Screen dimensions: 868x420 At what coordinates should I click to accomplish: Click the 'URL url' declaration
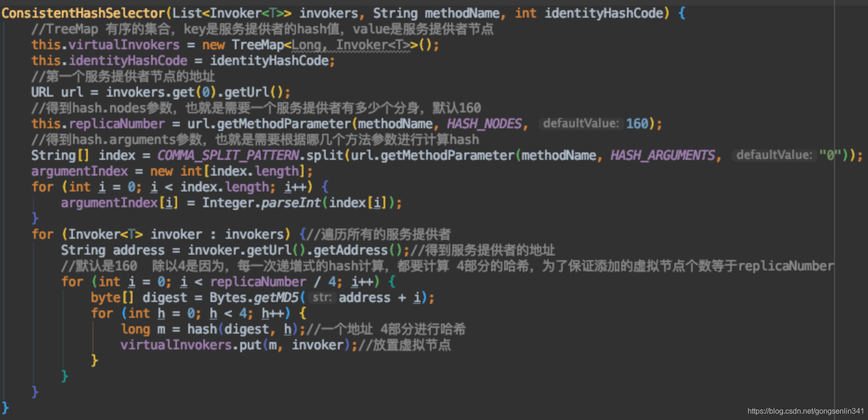pos(57,92)
